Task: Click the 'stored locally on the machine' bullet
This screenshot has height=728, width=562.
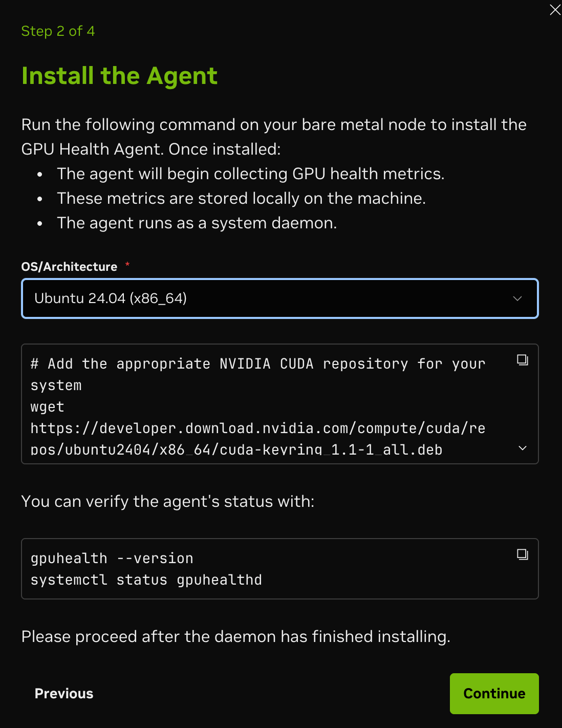Action: pos(241,199)
